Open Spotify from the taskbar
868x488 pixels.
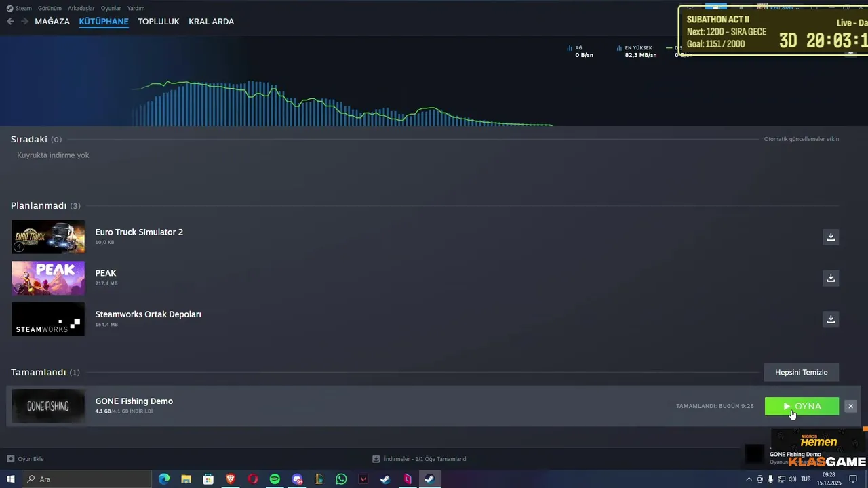[x=275, y=479]
